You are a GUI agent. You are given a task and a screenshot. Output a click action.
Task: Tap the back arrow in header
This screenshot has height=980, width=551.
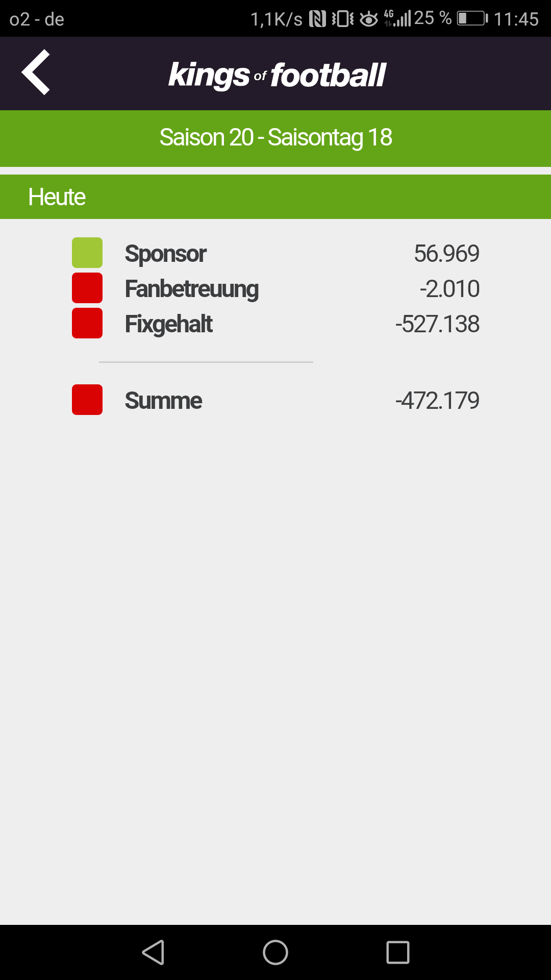(x=36, y=72)
